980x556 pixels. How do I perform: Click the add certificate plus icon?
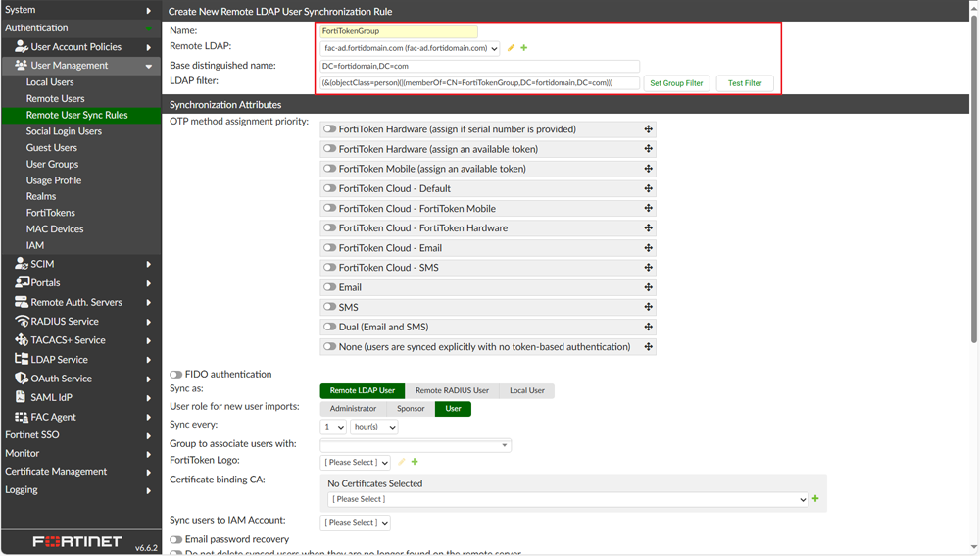(x=815, y=499)
